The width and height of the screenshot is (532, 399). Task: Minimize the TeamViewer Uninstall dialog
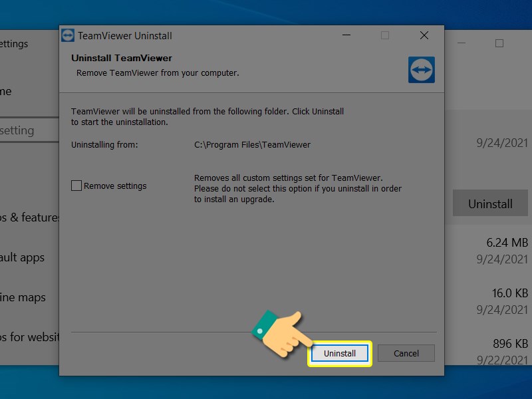[x=346, y=35]
